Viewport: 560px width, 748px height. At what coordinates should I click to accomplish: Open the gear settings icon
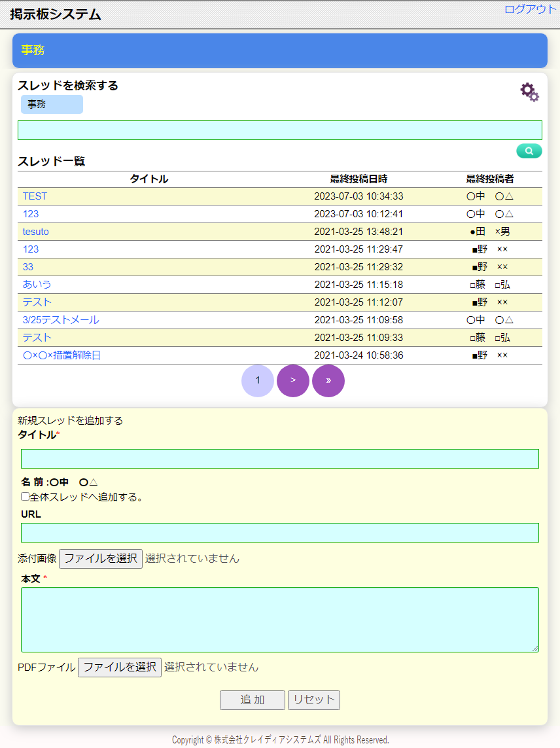tap(529, 92)
